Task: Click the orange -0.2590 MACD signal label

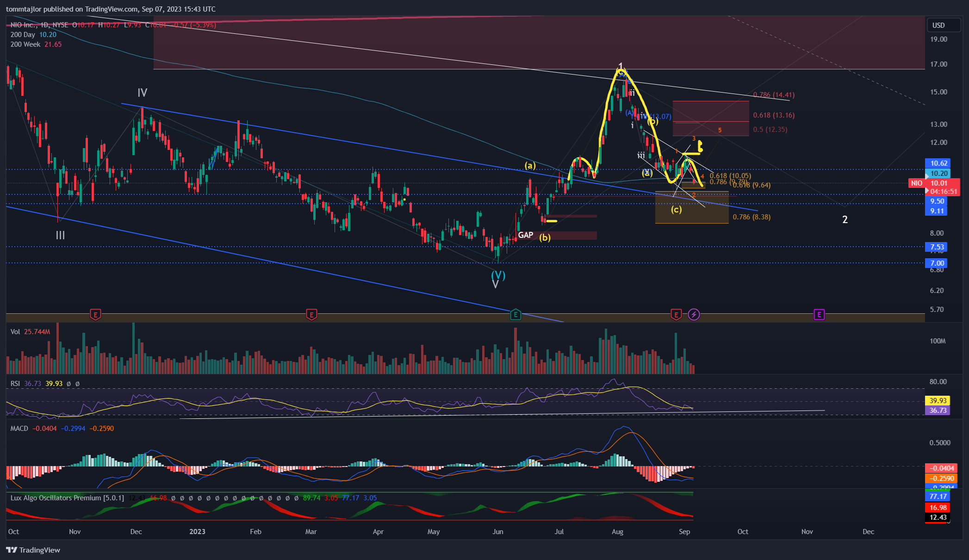Action: [942, 479]
